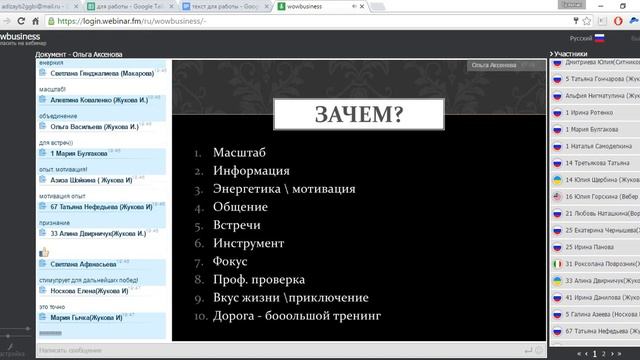The width and height of the screenshot is (640, 360).
Task: Click the message icon beside Алевтина Коваленко
Action: pyautogui.click(x=42, y=99)
